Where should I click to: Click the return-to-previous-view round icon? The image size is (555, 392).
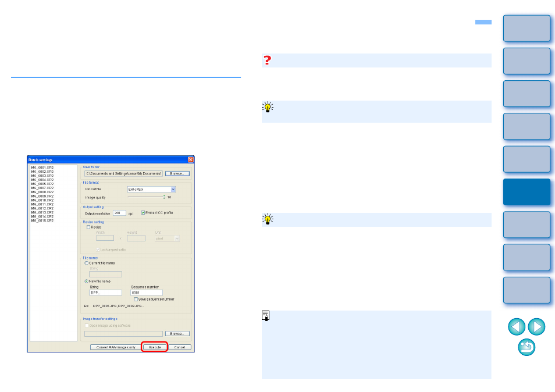click(x=526, y=347)
